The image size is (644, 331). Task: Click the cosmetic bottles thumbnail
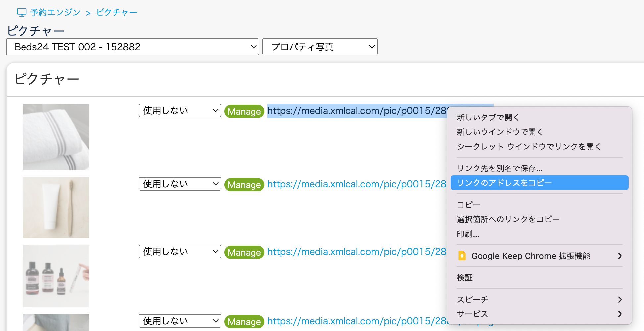(56, 276)
